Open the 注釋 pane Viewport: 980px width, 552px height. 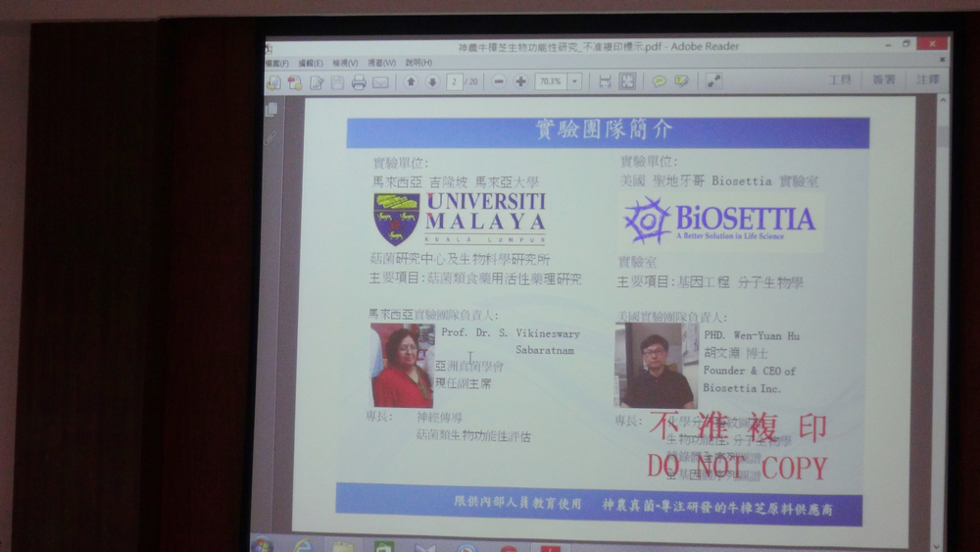(927, 79)
